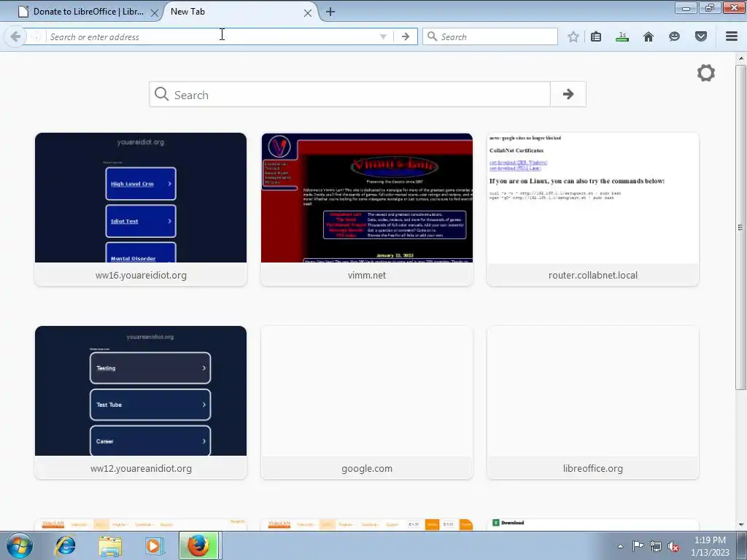This screenshot has height=560, width=747.
Task: Click the Firefox taskbar button
Action: point(198,545)
